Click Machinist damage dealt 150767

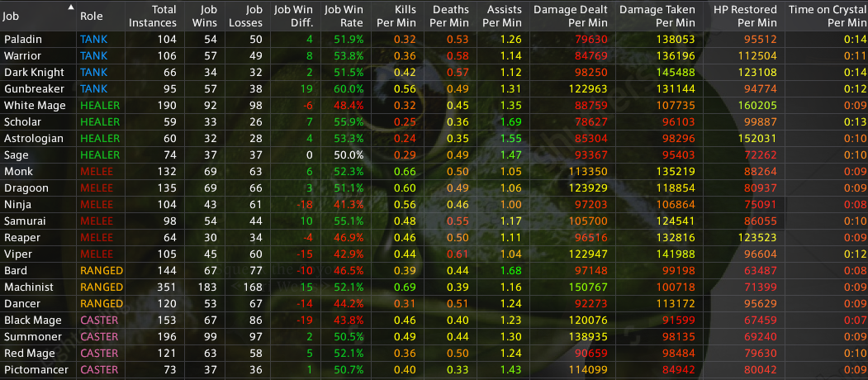point(589,287)
